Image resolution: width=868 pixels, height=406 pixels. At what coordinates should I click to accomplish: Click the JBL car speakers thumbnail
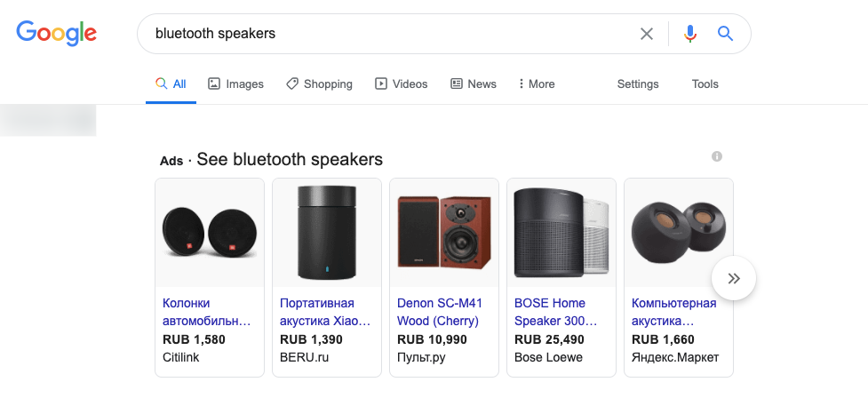(210, 233)
